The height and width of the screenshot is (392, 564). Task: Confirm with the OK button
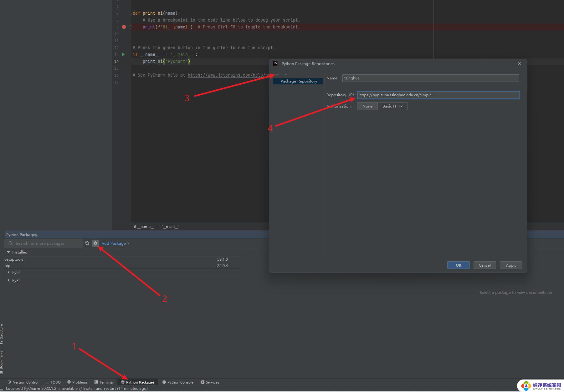[x=459, y=265]
